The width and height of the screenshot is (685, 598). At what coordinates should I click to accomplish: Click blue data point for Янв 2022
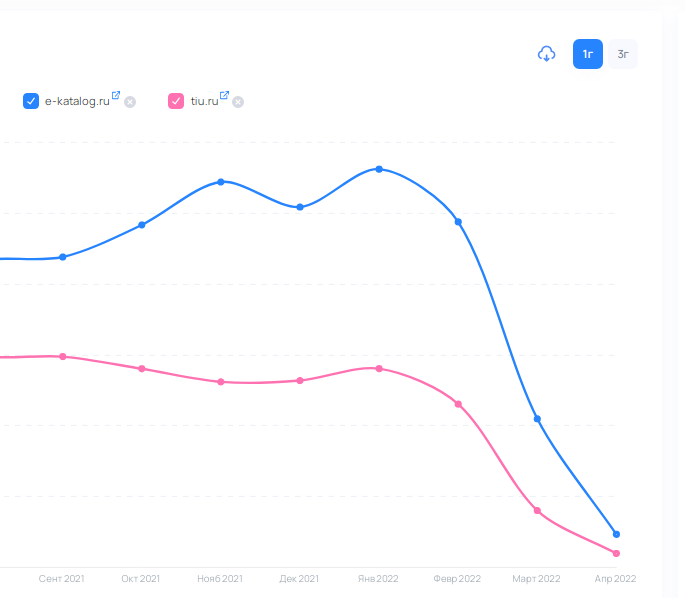(x=379, y=169)
